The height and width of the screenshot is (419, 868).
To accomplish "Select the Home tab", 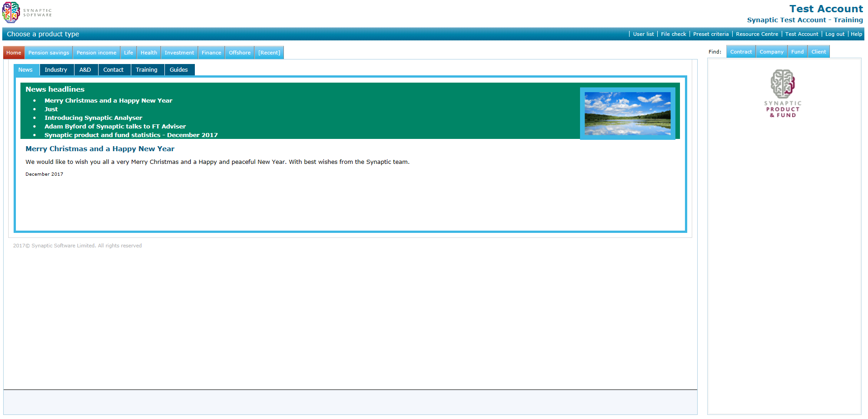I will pos(14,53).
